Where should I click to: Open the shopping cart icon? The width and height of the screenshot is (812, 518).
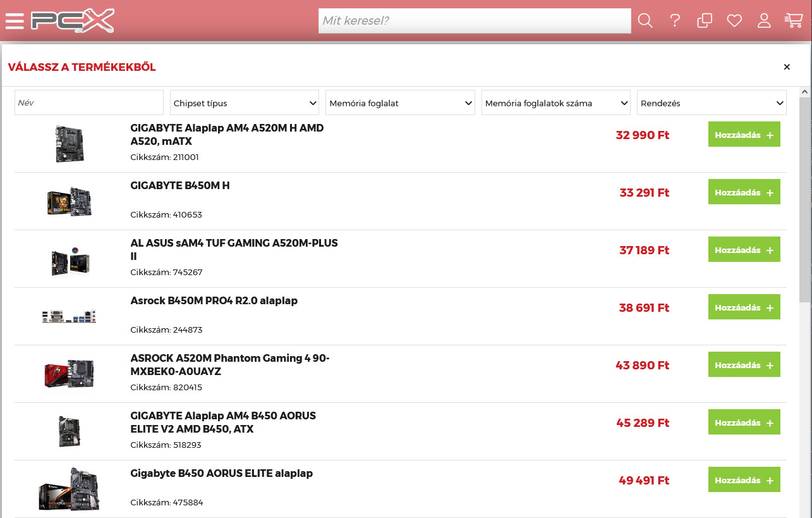point(793,21)
